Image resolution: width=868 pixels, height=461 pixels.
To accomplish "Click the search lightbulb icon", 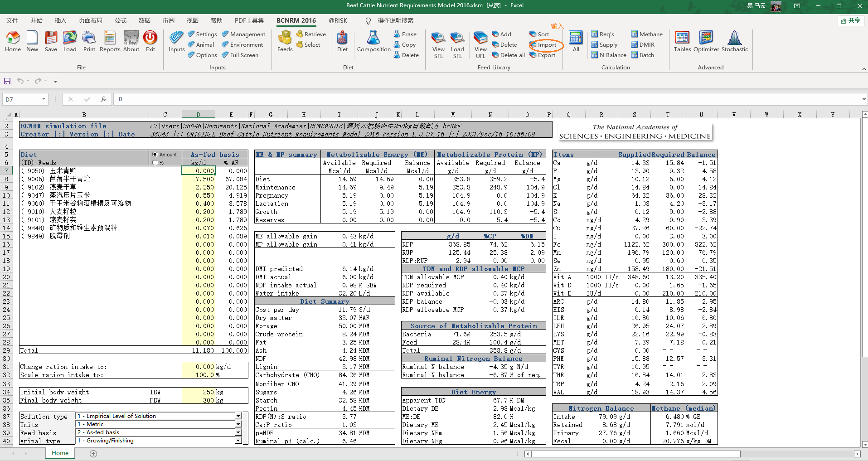I will tap(369, 21).
